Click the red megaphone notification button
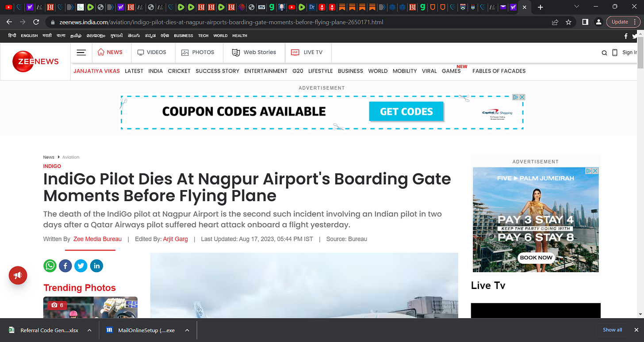 click(x=18, y=275)
